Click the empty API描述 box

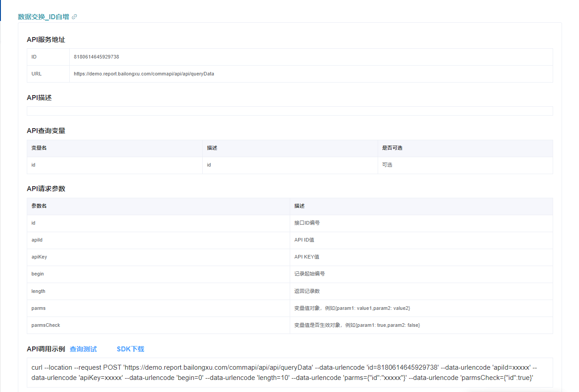click(289, 111)
